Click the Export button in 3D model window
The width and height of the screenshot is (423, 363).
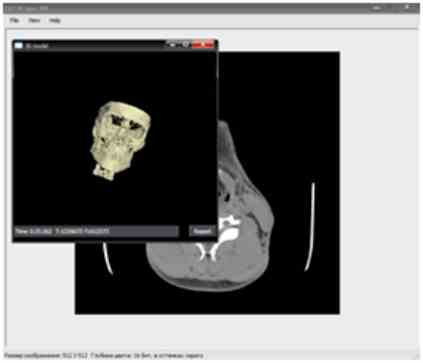[x=202, y=231]
